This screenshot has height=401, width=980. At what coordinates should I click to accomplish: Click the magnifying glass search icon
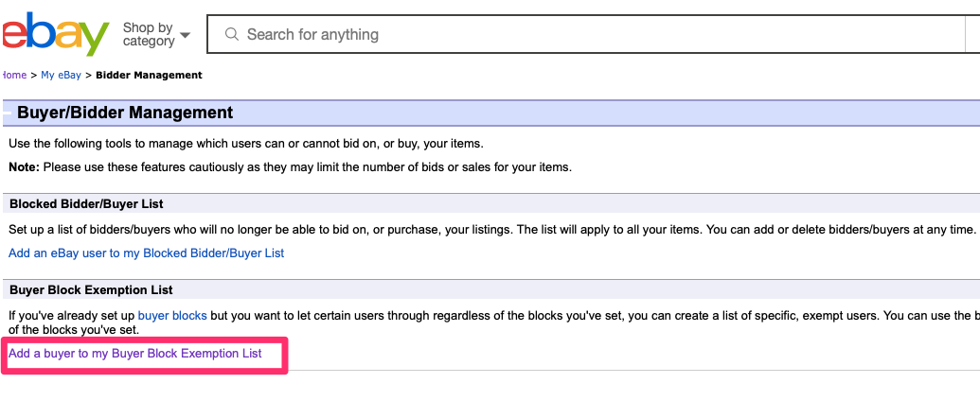231,35
